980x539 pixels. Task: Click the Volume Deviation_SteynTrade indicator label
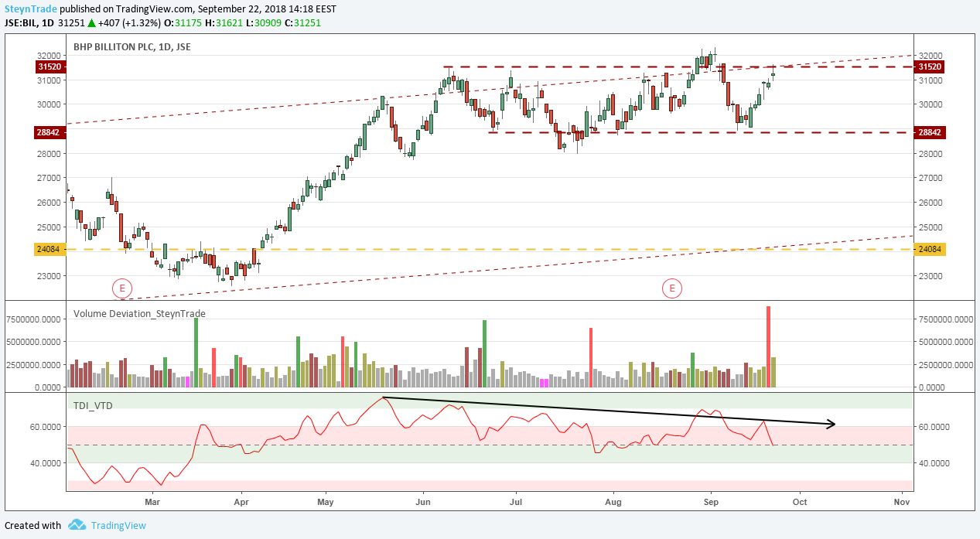coord(139,313)
